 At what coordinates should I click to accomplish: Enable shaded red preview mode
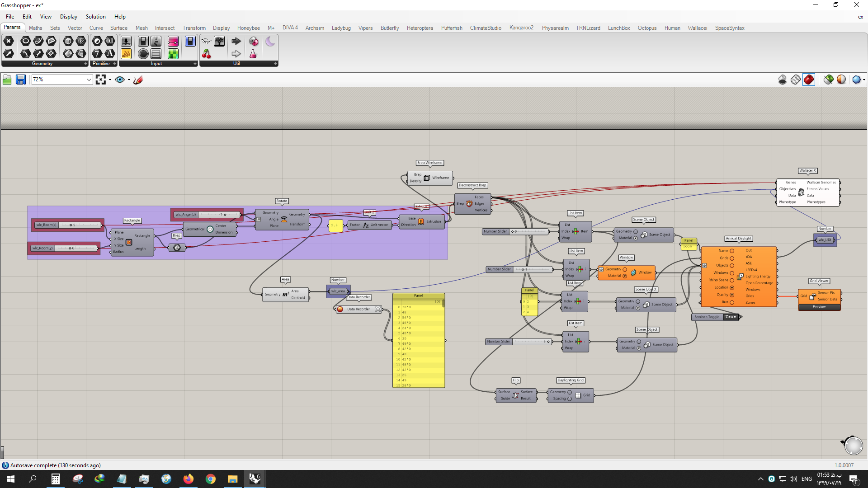809,80
